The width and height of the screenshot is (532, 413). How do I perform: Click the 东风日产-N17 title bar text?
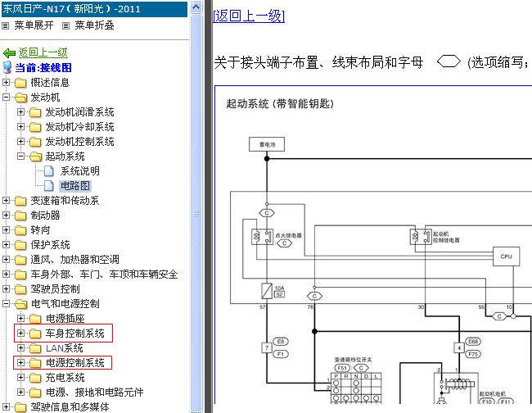pyautogui.click(x=71, y=9)
